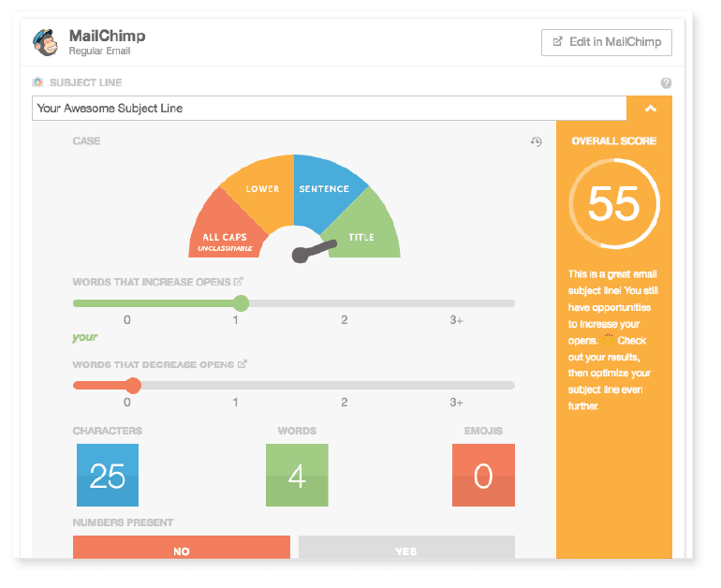Select NO under Numbers Present

(x=182, y=551)
